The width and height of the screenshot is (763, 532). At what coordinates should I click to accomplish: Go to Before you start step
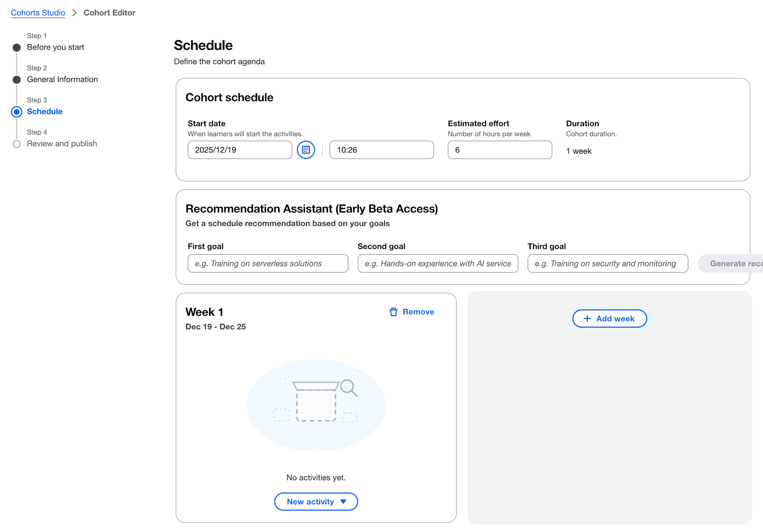(55, 47)
